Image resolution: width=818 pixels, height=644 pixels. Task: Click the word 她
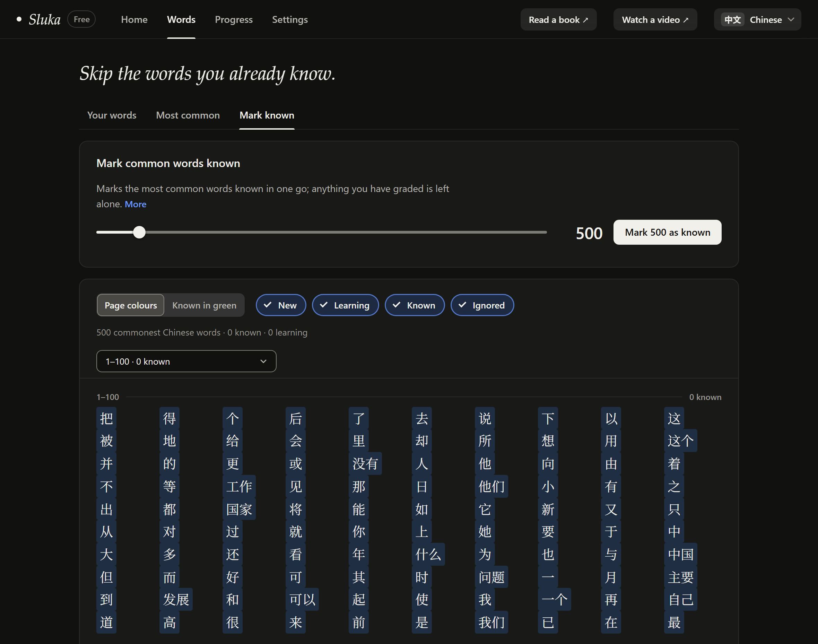[485, 532]
